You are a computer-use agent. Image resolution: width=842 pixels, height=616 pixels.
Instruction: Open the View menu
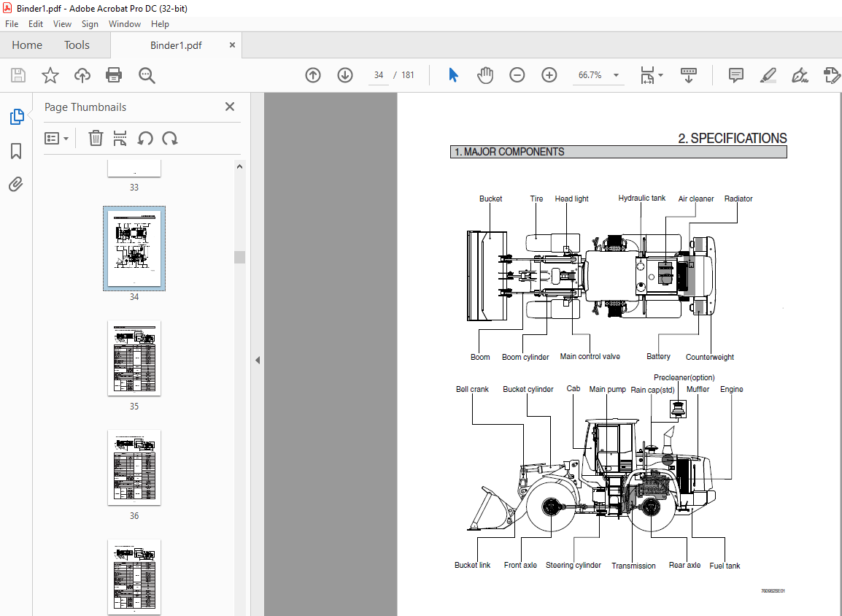[62, 24]
